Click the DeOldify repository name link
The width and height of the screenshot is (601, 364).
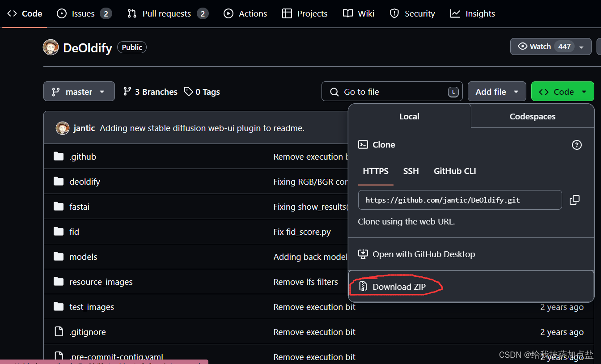pos(88,48)
